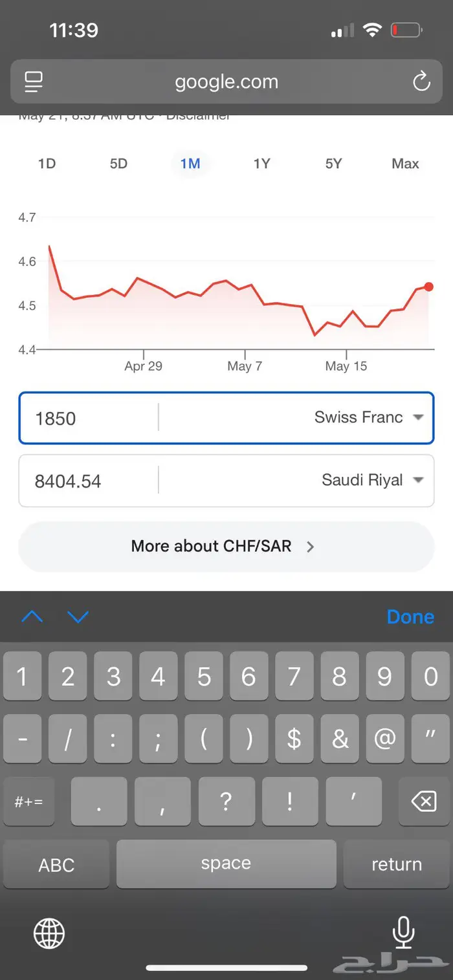Screen dimensions: 453x980
Task: Activate the dictation microphone icon
Action: click(x=403, y=932)
